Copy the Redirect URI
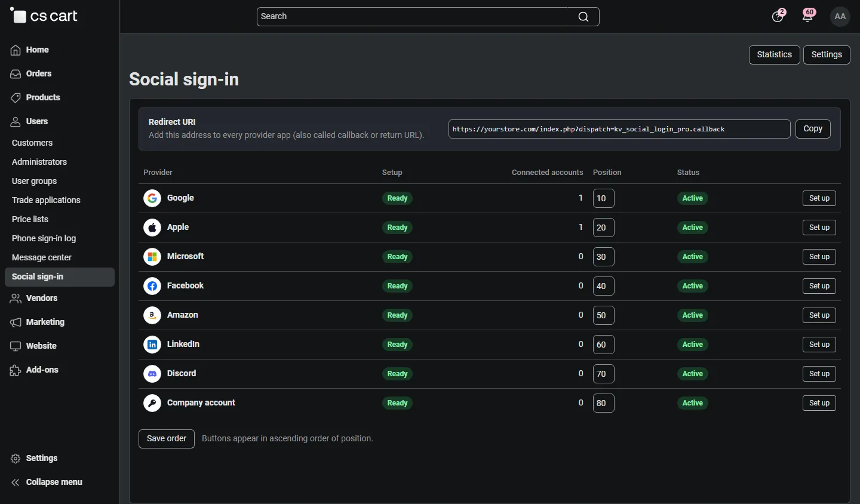 pyautogui.click(x=813, y=129)
